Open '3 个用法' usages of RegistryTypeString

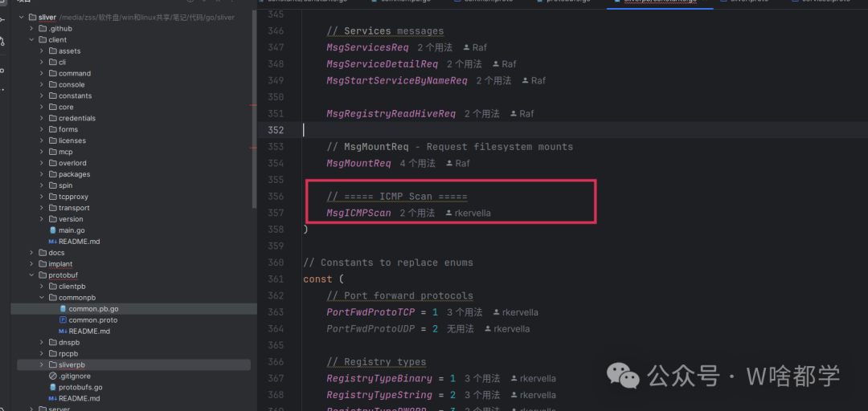tap(482, 396)
